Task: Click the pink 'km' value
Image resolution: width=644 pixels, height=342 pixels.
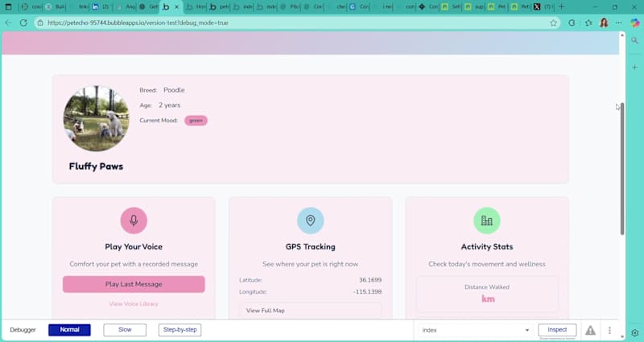Action: [488, 299]
